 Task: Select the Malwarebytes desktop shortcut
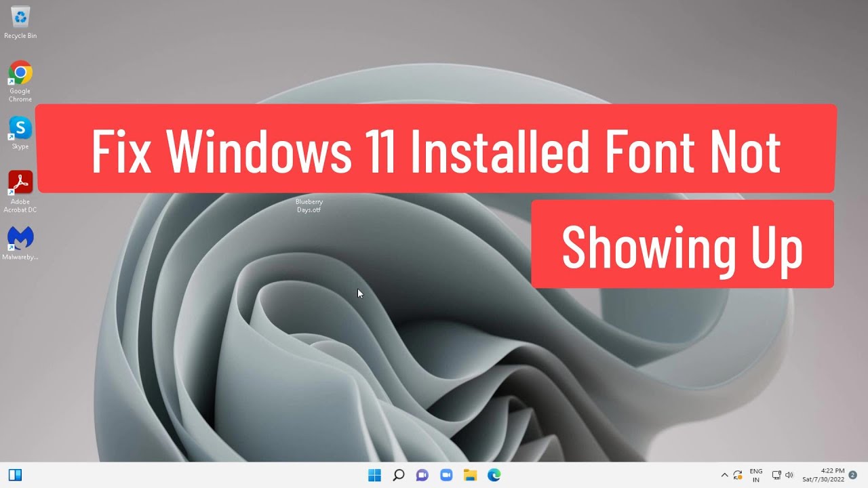(20, 243)
